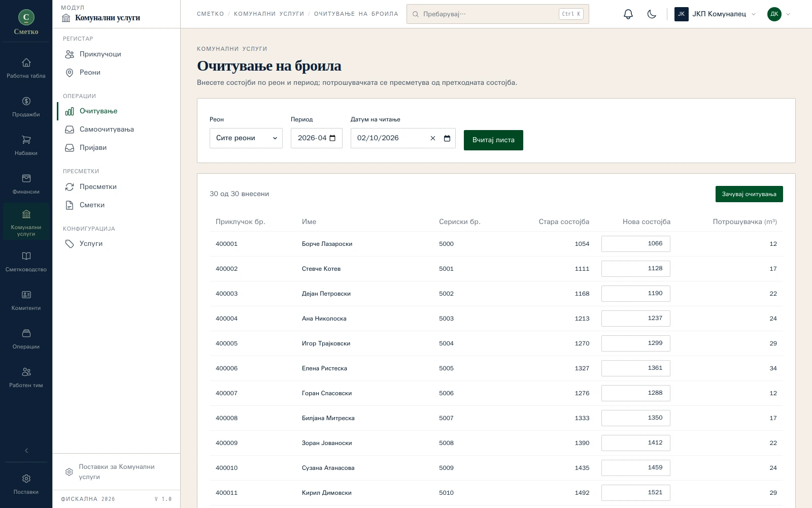
Task: Open the Продажби module
Action: point(26,107)
